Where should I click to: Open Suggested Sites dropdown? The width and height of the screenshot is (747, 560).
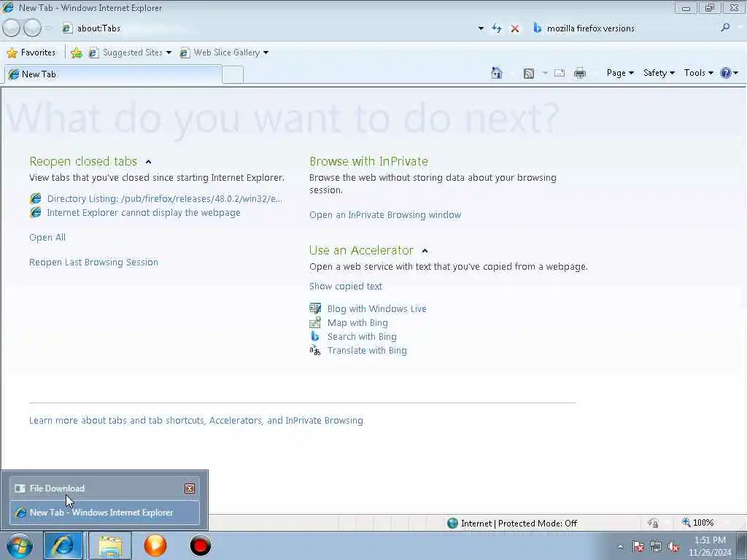click(x=130, y=52)
